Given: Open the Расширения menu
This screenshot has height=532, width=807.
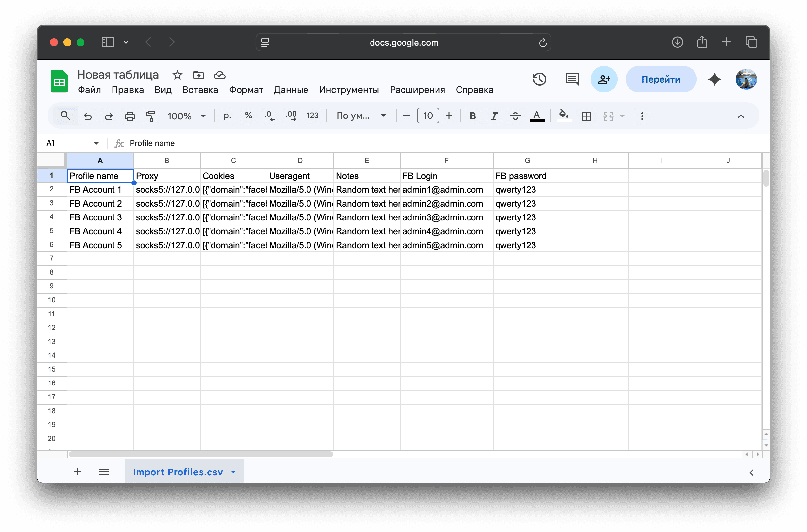Looking at the screenshot, I should pos(417,90).
